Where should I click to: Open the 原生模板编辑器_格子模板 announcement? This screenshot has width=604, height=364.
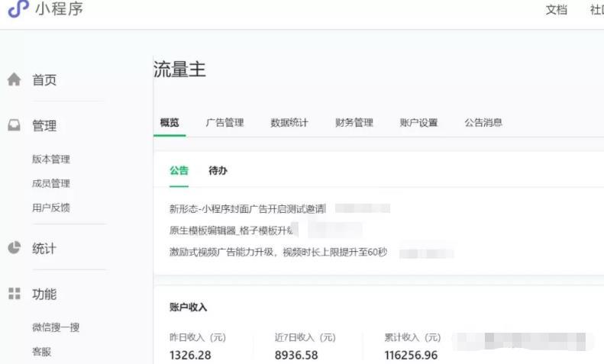tap(231, 230)
